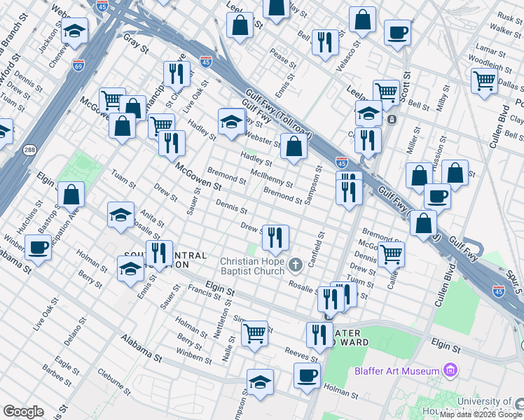Click the Rusk St label

pos(509,18)
